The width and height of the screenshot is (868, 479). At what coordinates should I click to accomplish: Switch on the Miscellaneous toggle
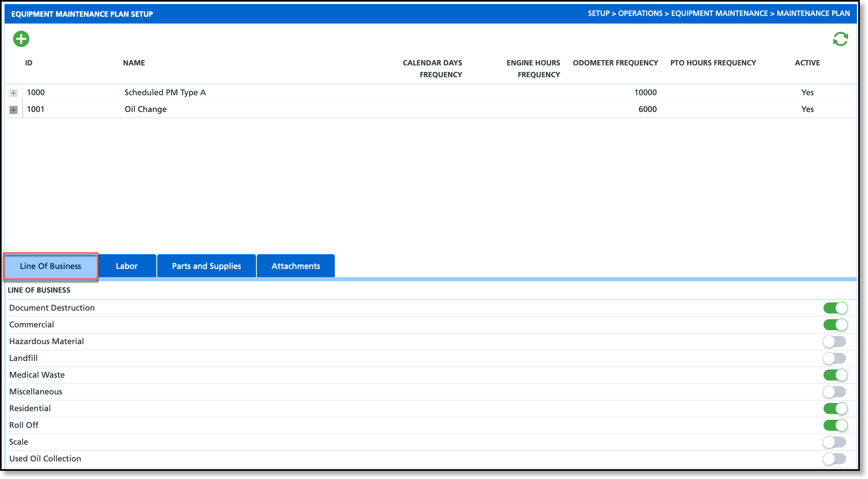tap(834, 392)
